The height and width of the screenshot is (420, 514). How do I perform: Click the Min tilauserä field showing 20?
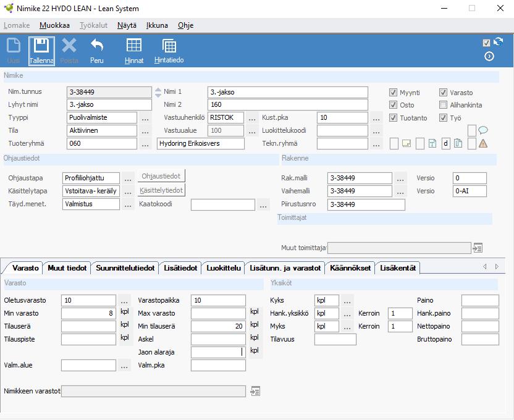click(218, 326)
